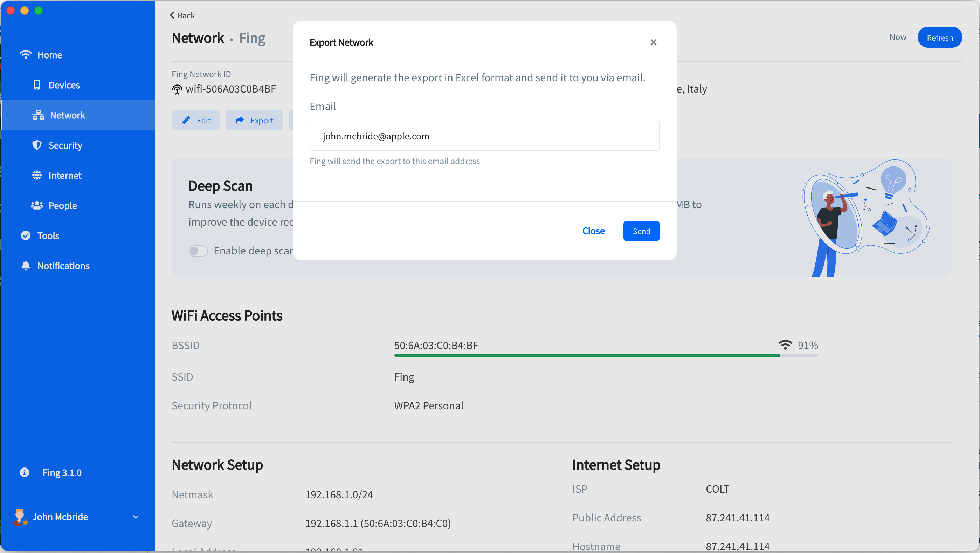Click the Network topology icon in sidebar
This screenshot has height=553, width=980.
click(38, 115)
